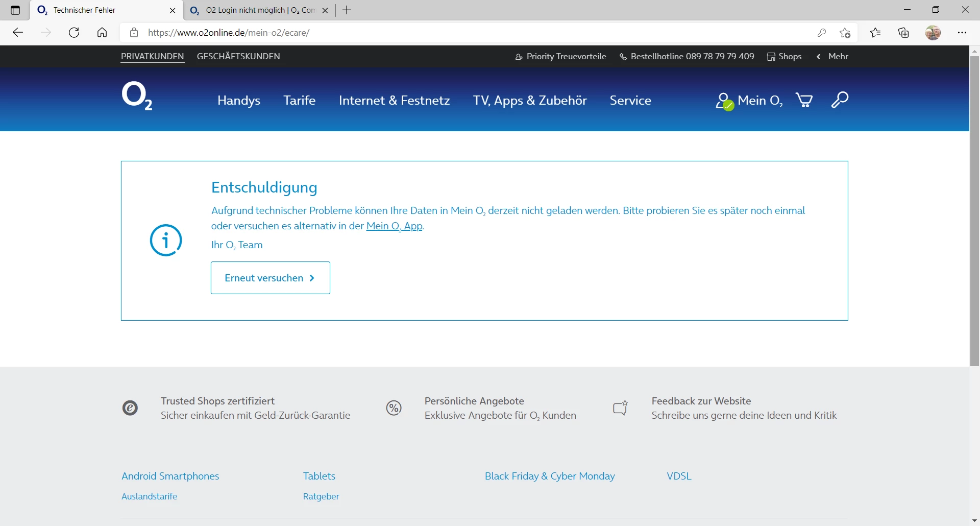Click the info circle icon beside Entschuldigung

[x=166, y=240]
